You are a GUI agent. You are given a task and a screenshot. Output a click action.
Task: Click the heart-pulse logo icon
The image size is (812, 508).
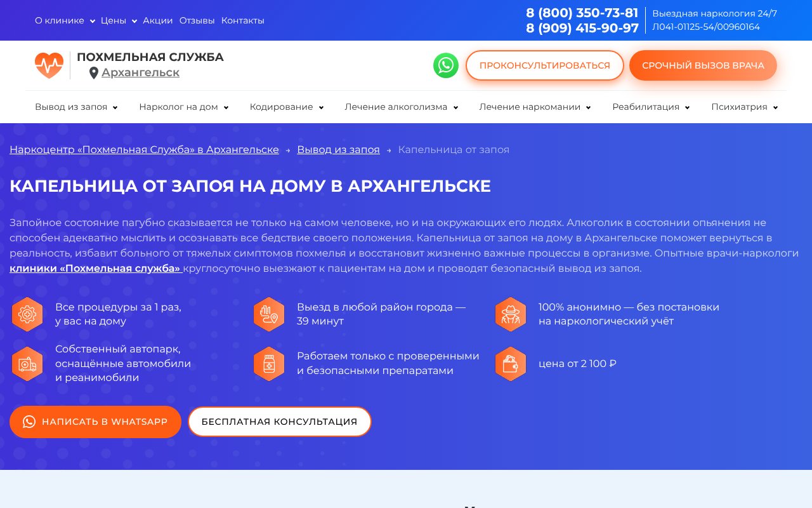click(49, 65)
